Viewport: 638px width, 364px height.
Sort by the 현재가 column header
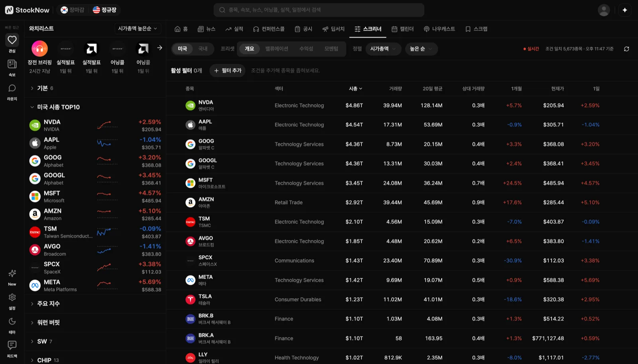(557, 89)
